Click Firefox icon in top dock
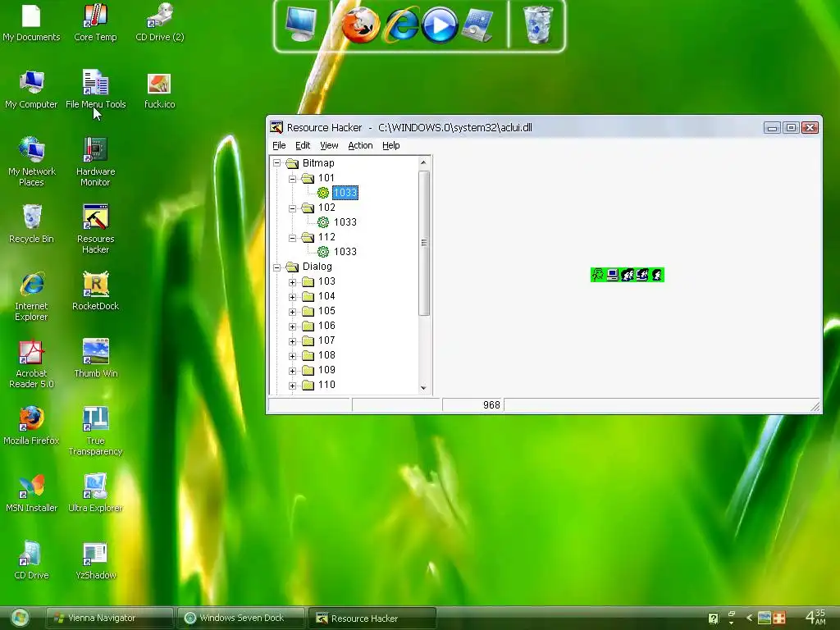840x630 pixels. pyautogui.click(x=361, y=25)
